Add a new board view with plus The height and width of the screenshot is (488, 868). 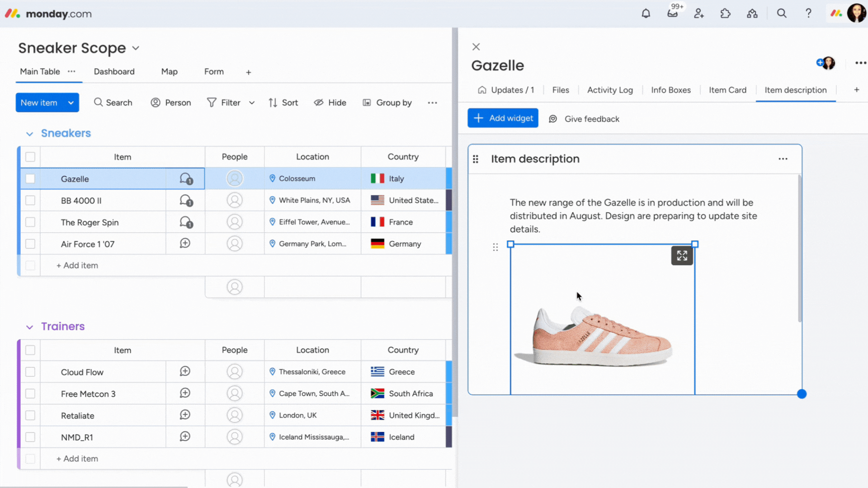pos(249,72)
